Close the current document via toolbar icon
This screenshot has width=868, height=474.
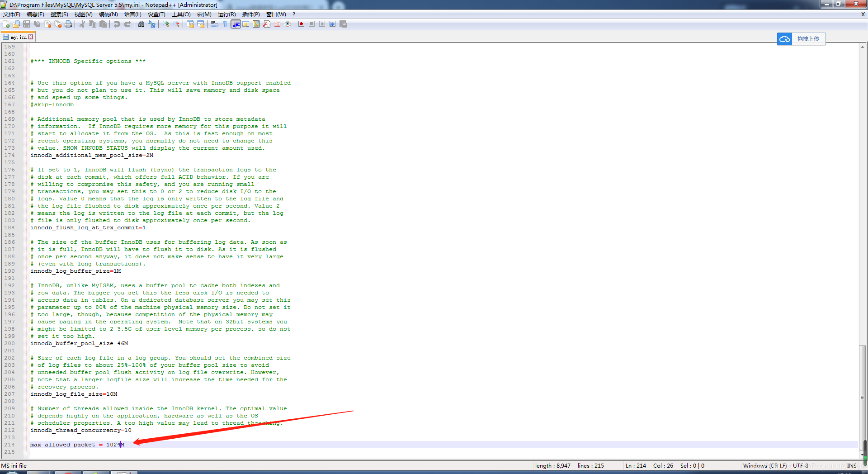[47, 24]
